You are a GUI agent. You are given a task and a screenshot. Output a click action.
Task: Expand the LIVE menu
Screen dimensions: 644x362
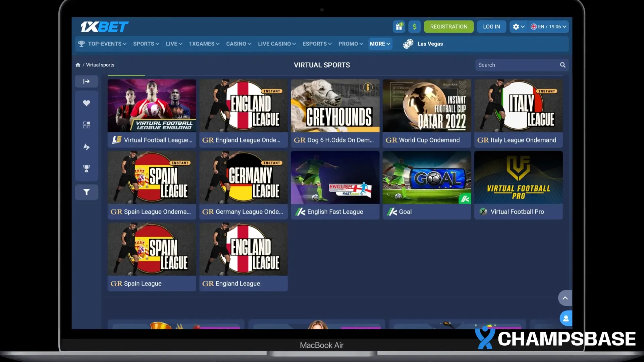tap(174, 44)
